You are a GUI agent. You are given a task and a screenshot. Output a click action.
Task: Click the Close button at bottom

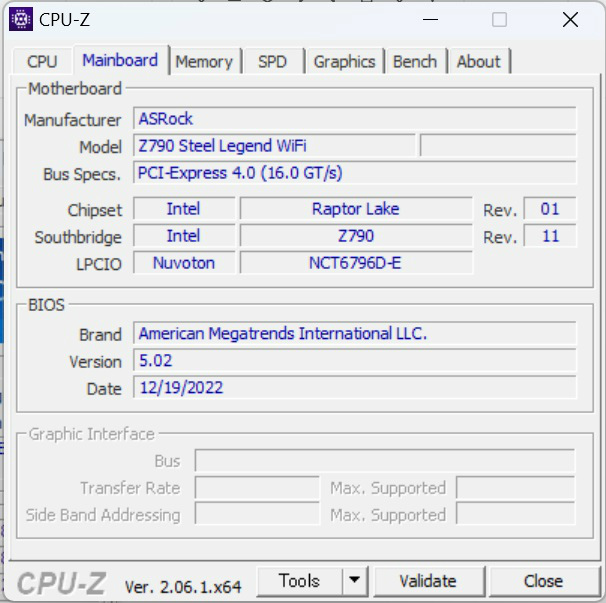tap(543, 581)
